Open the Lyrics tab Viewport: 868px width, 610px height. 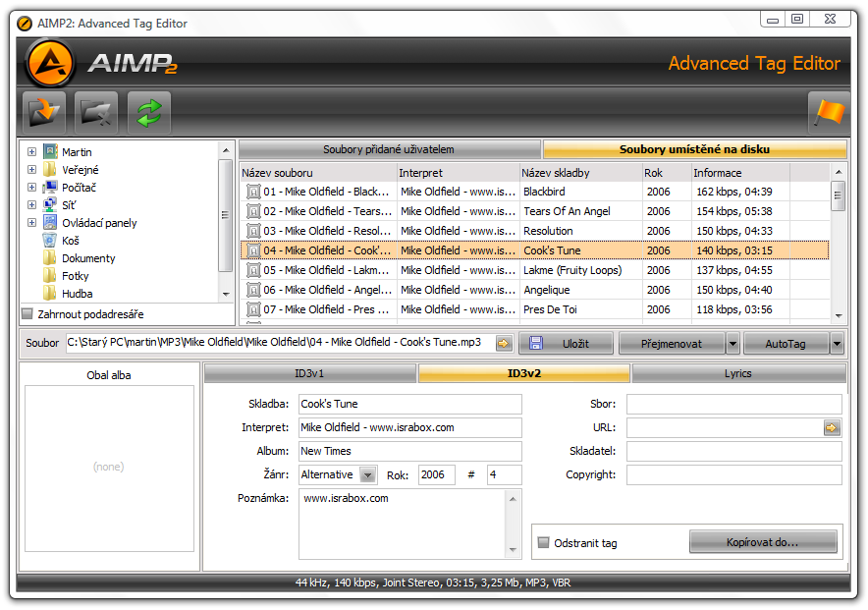(x=738, y=373)
